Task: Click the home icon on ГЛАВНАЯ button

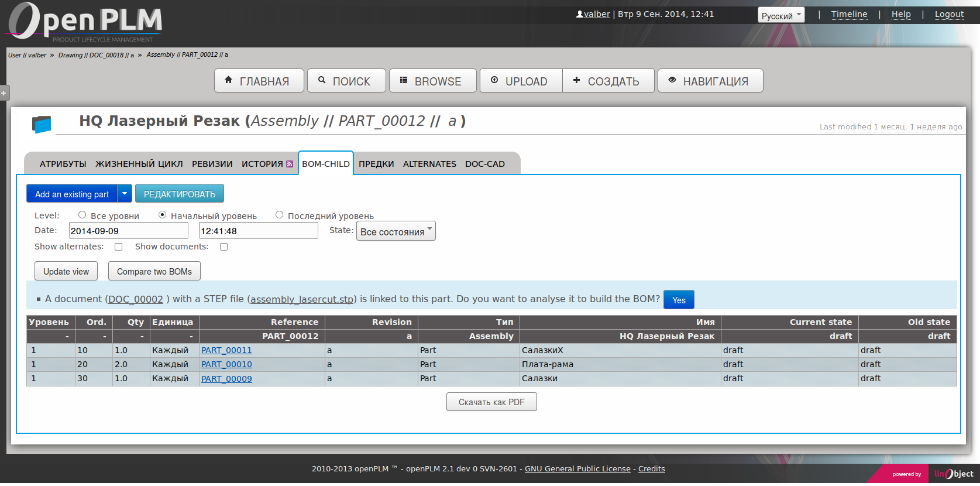Action: click(x=228, y=80)
